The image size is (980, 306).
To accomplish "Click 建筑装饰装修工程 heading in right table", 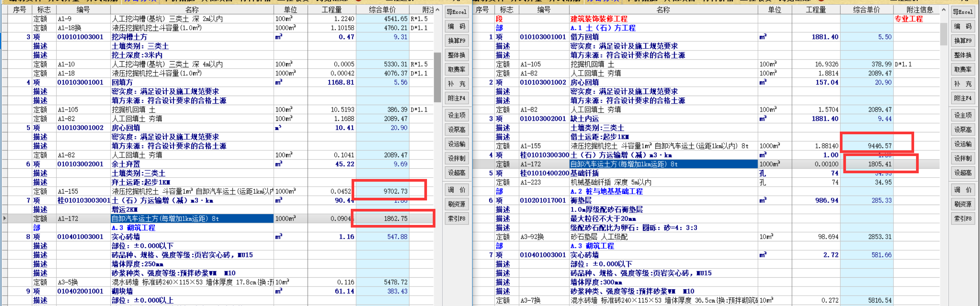I will (x=599, y=19).
